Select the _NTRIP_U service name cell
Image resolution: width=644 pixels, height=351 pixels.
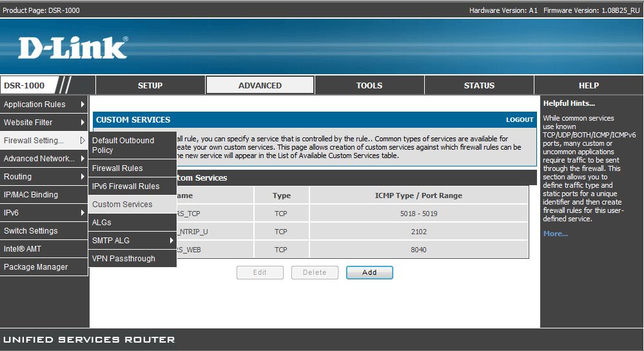(215, 232)
